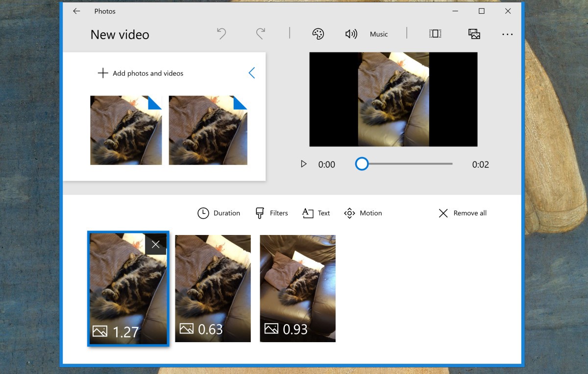Select the 0.93 second clip in storyboard

(x=297, y=288)
